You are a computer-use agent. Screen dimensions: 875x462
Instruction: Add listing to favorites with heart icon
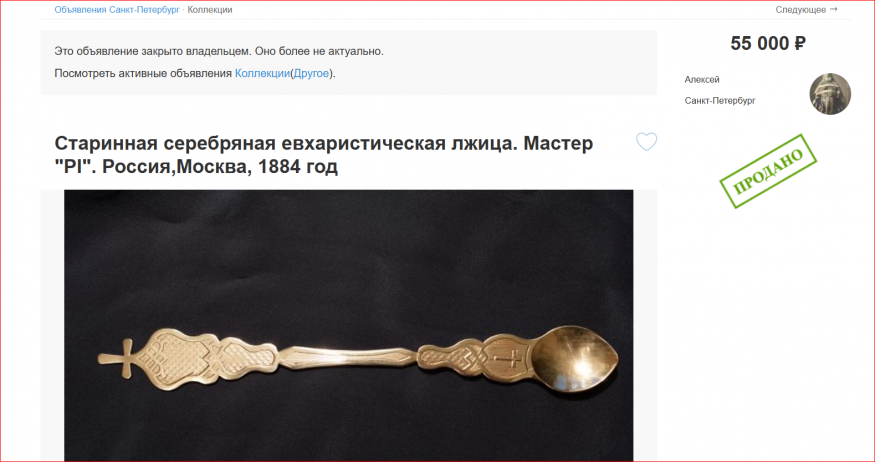pyautogui.click(x=646, y=142)
